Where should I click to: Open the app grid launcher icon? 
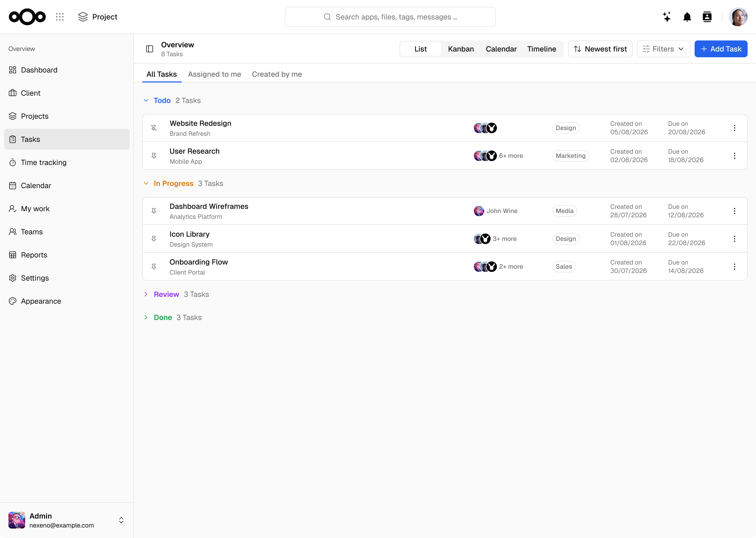(60, 17)
